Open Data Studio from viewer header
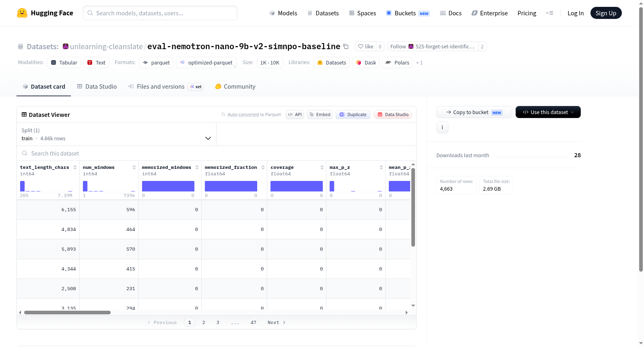Screen dimensions: 644x347 click(x=393, y=114)
